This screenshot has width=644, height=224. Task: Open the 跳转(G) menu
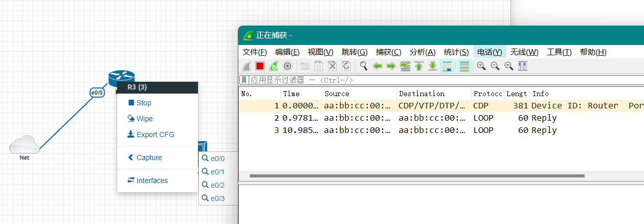[354, 52]
